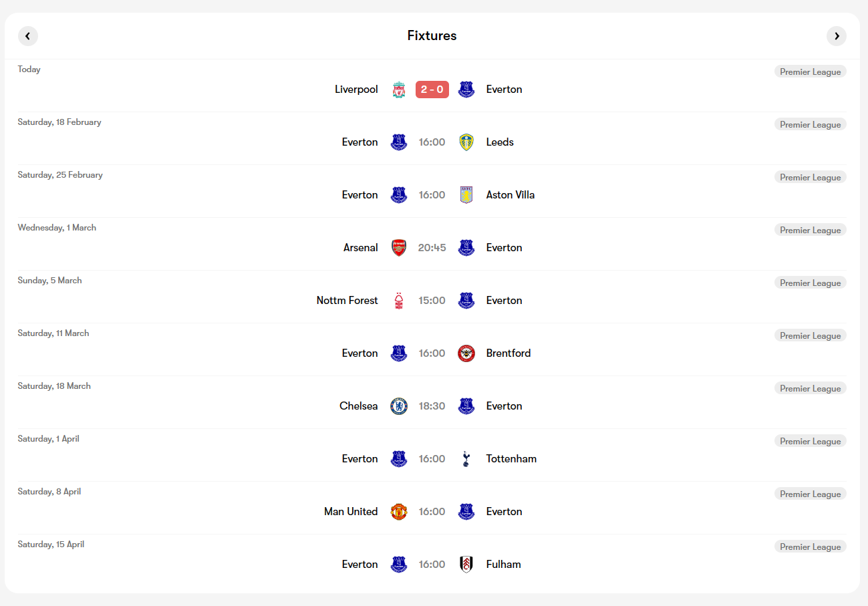Click the Liverpool club crest
868x606 pixels.
[399, 90]
